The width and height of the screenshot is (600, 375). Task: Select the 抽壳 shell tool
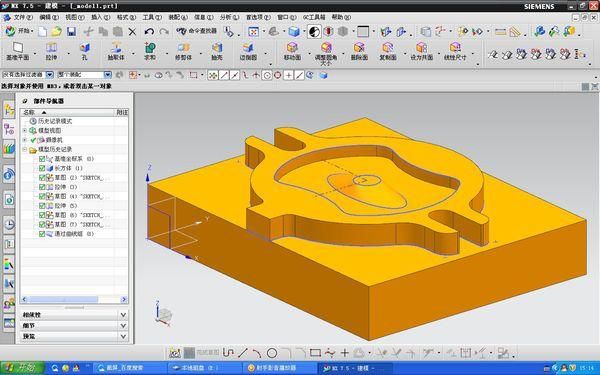(217, 52)
